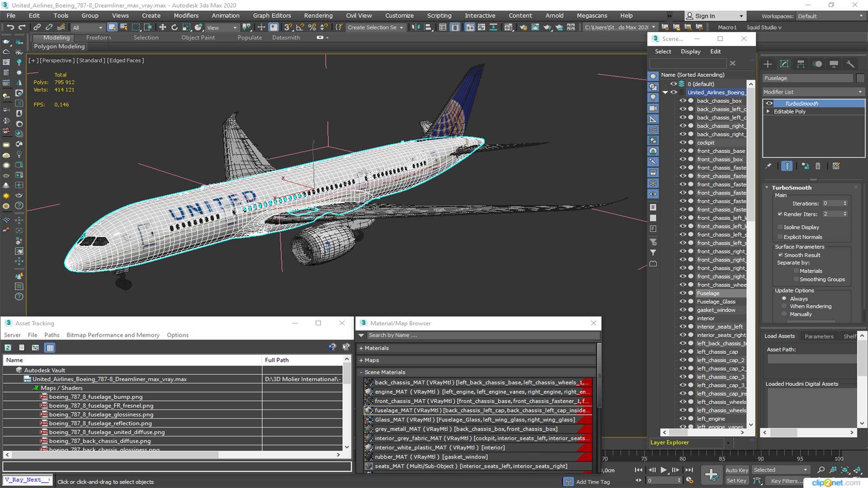Expand Materials group in Material/Map Browser
Viewport: 868px width, 488px height.
click(x=361, y=348)
